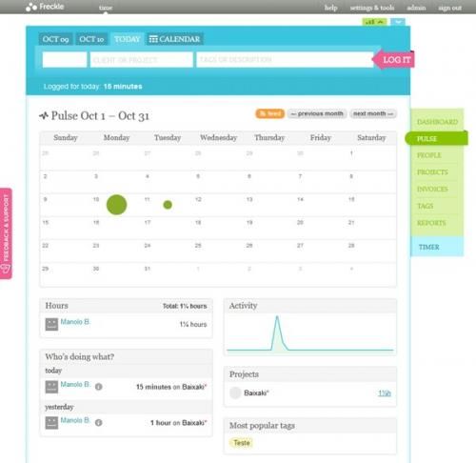
Task: Go to previous month
Action: 317,113
